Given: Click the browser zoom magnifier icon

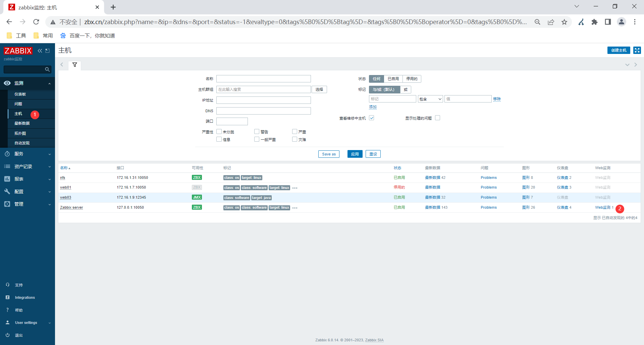Looking at the screenshot, I should (537, 22).
